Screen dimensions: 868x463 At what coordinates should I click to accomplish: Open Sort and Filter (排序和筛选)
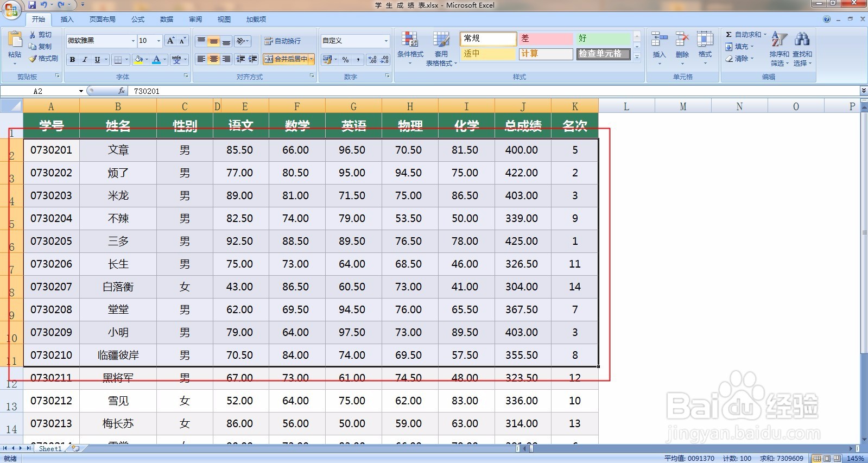[x=780, y=49]
